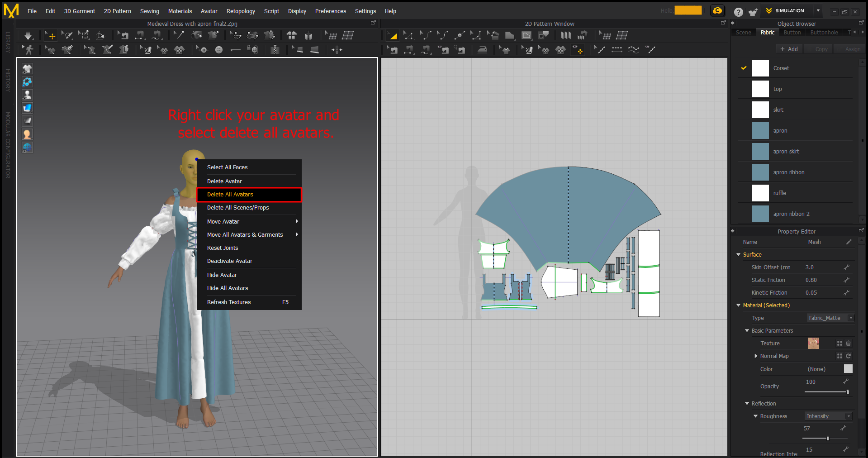Switch to the Scene tab

(x=743, y=33)
